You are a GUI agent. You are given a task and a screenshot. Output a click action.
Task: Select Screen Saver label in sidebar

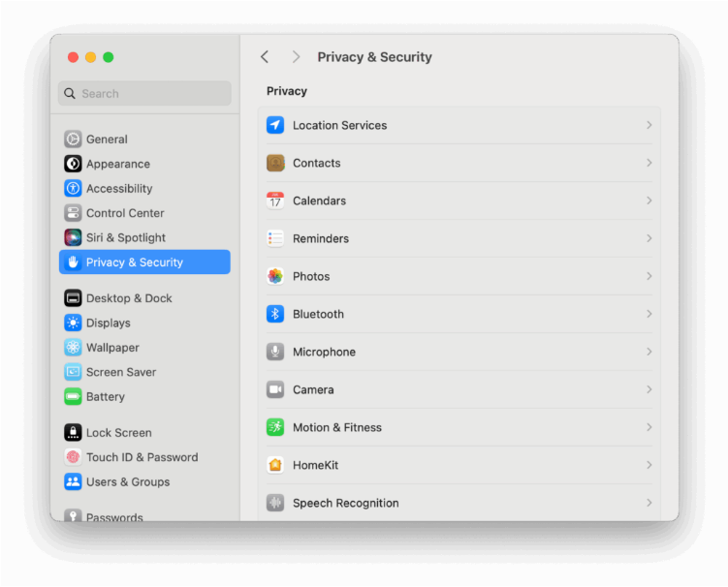pyautogui.click(x=121, y=372)
